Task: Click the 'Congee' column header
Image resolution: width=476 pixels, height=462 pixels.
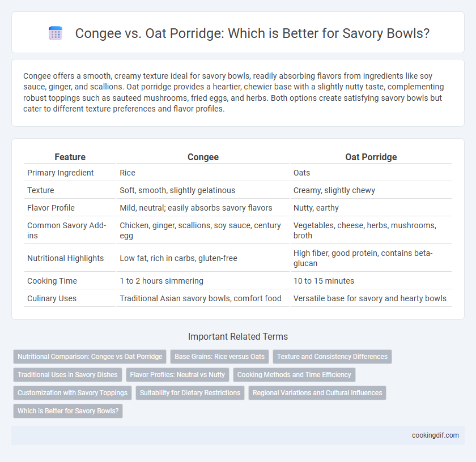Action: [203, 157]
